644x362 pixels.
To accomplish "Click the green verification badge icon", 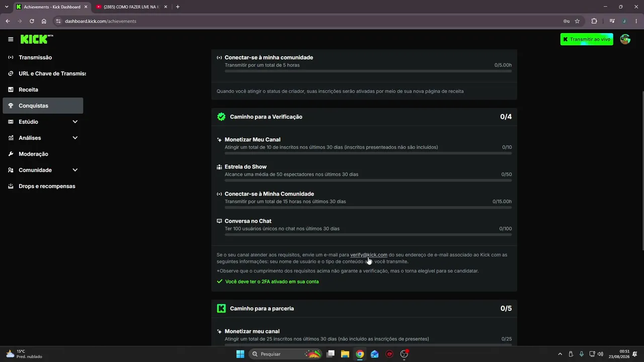I will [221, 117].
